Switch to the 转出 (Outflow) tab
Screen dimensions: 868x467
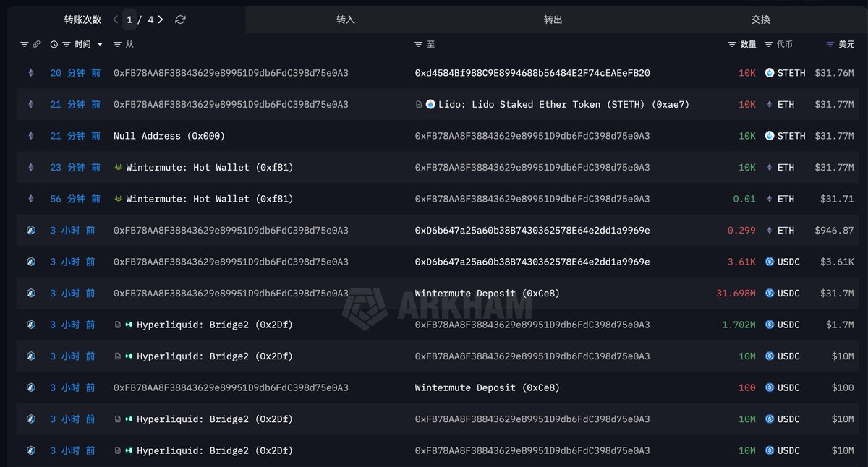click(553, 20)
